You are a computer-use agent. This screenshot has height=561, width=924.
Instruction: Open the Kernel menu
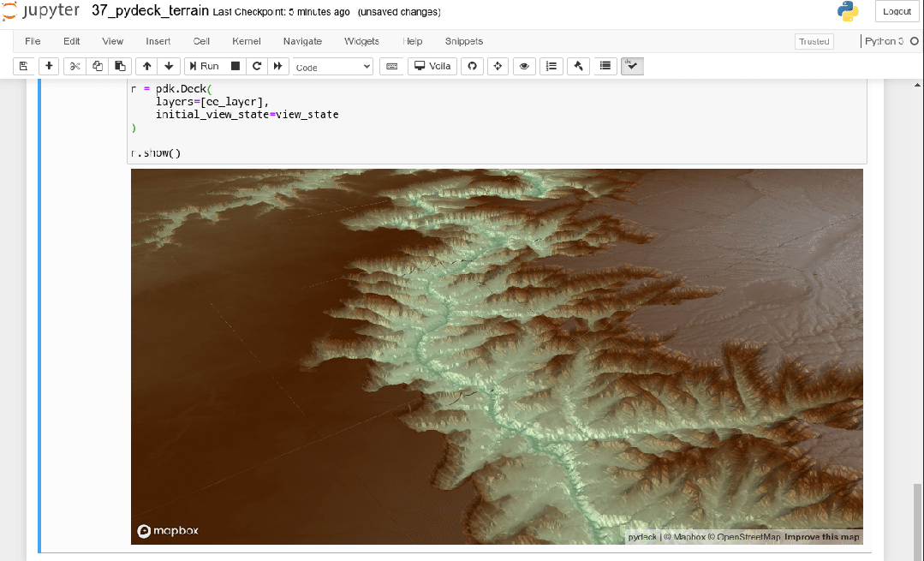pyautogui.click(x=247, y=41)
